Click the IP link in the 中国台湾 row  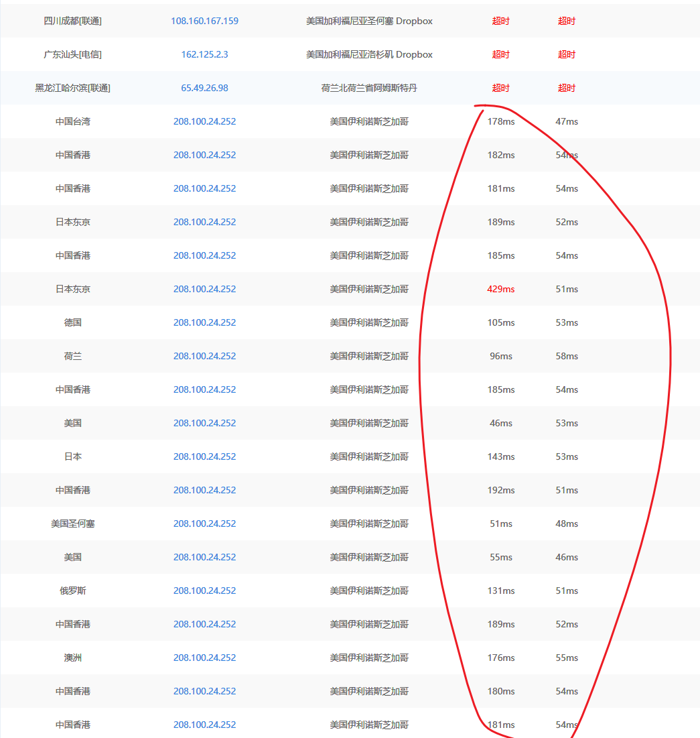click(204, 121)
